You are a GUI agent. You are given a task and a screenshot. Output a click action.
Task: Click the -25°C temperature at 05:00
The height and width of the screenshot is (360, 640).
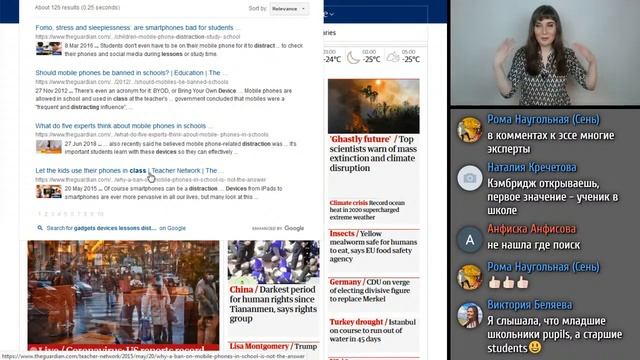[x=411, y=60]
